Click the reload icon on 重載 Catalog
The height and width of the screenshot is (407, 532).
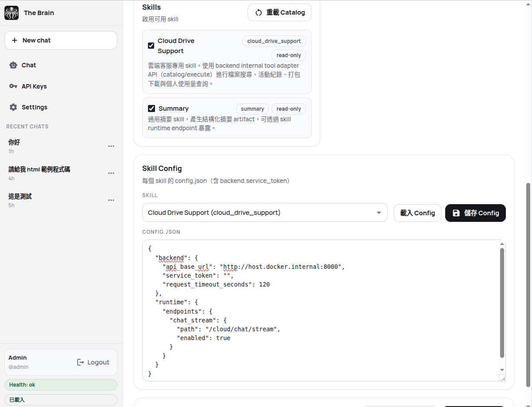(259, 12)
